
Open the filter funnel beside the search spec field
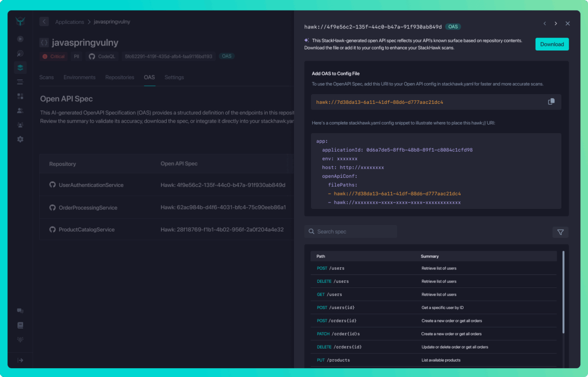coord(560,232)
